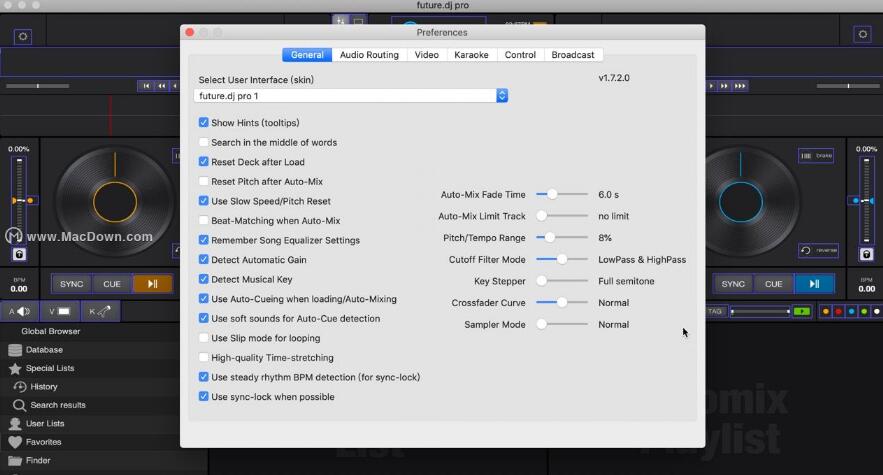
Task: Click the green play preview button
Action: (x=801, y=311)
